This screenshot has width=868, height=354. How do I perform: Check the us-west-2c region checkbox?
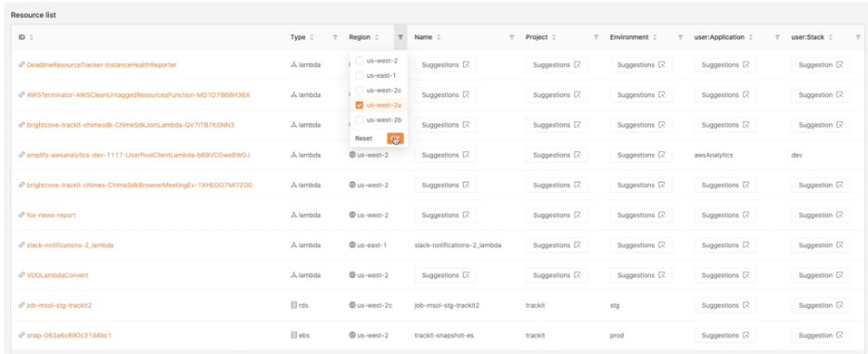pyautogui.click(x=359, y=90)
